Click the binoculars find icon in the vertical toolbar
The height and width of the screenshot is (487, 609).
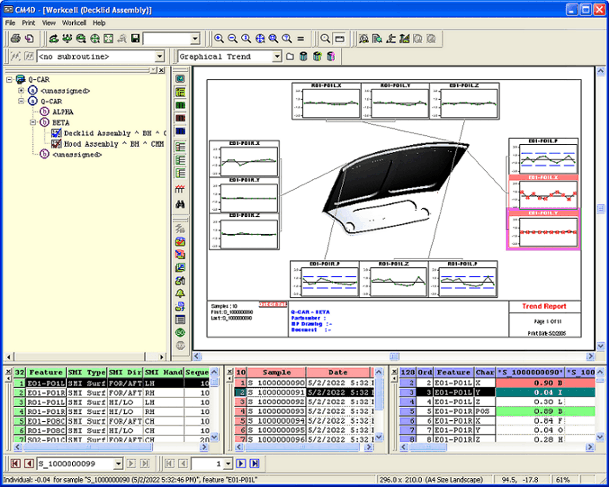(x=180, y=203)
